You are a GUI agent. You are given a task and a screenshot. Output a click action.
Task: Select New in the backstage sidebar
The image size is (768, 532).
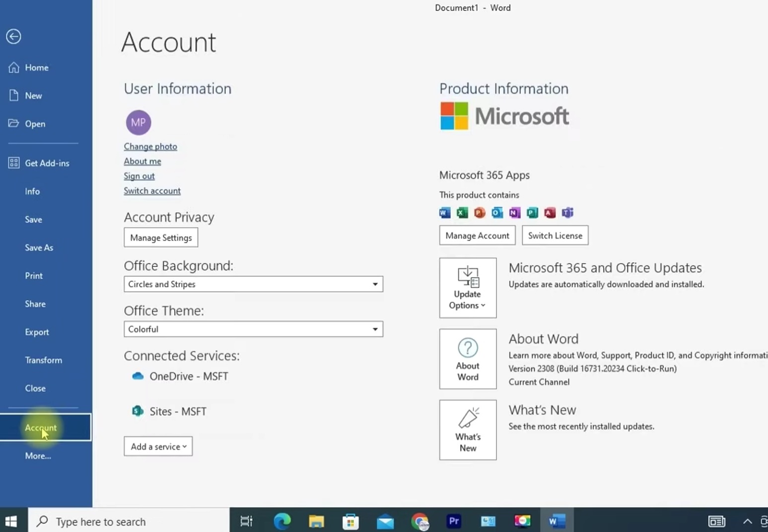(33, 96)
